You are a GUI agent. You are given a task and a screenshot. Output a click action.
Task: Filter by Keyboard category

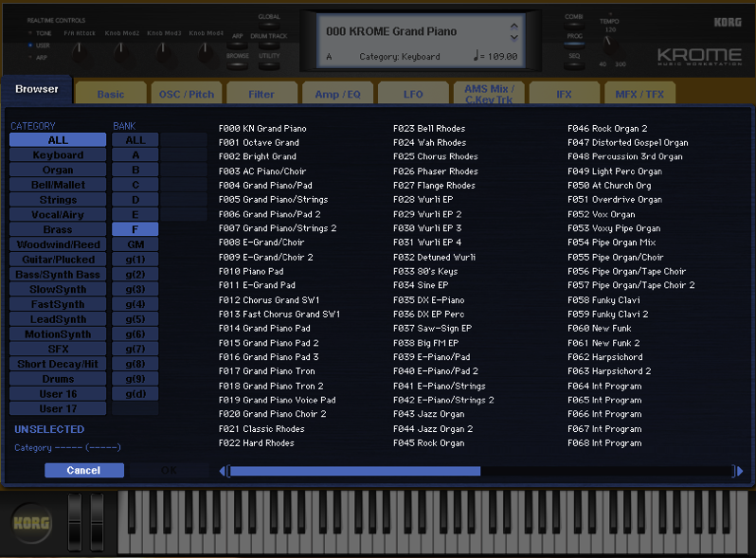pyautogui.click(x=58, y=154)
